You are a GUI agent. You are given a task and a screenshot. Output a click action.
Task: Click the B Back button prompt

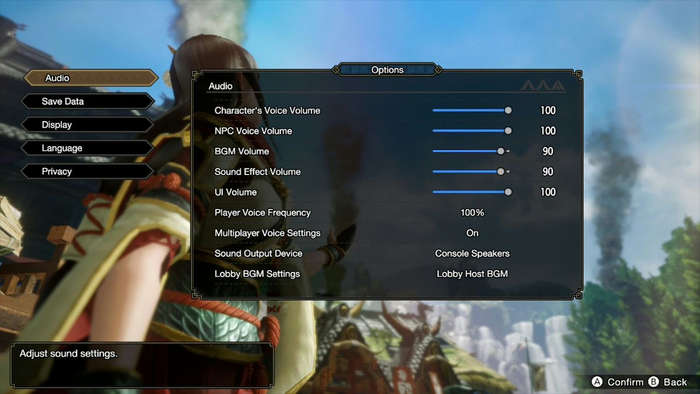(668, 382)
